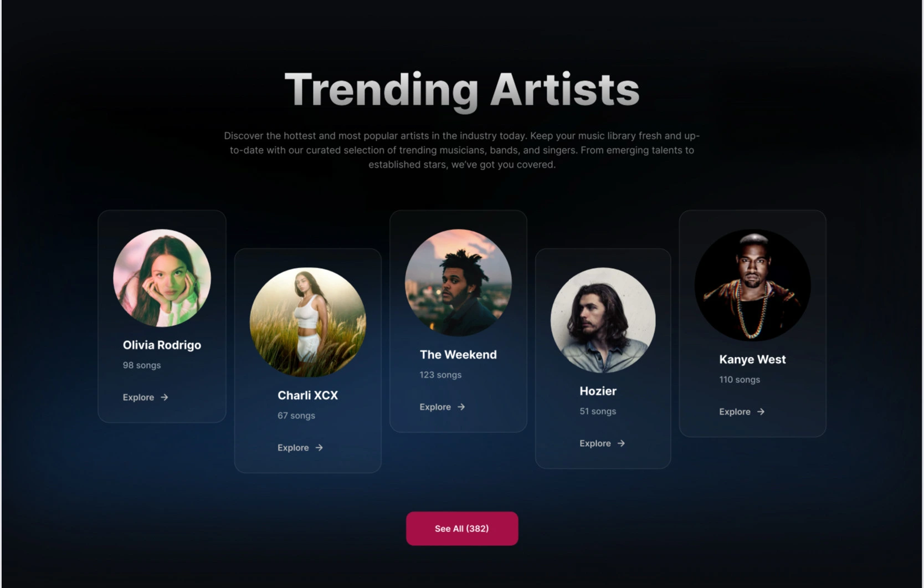Click the Hozier artist name

tap(598, 391)
